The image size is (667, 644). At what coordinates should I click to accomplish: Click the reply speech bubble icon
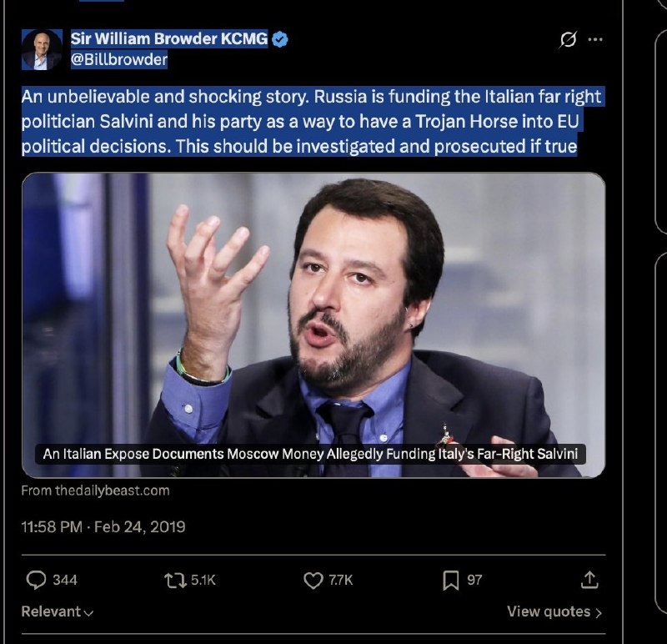37,580
